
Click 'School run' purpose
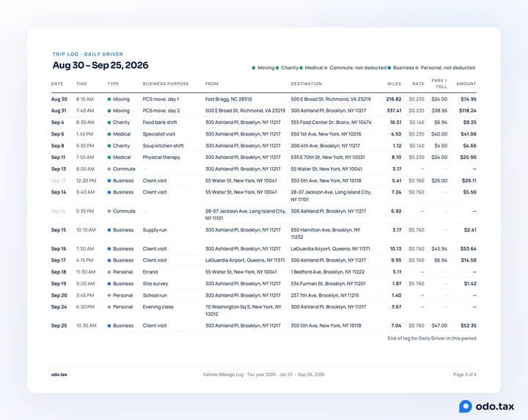pyautogui.click(x=155, y=295)
